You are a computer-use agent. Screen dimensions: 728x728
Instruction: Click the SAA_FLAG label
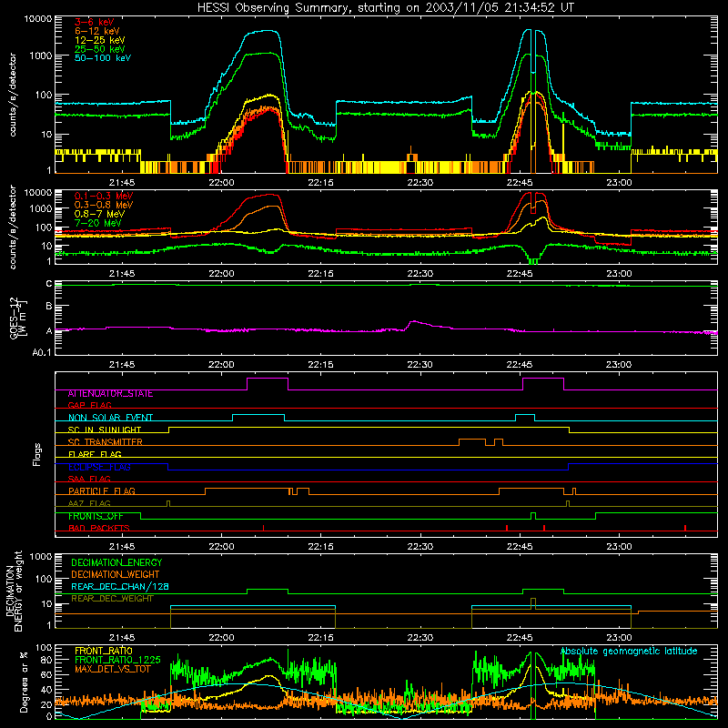point(89,479)
